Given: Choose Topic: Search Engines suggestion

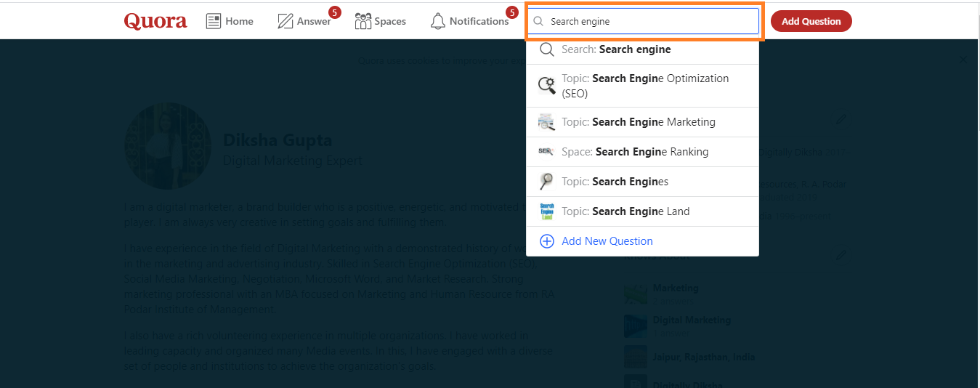Looking at the screenshot, I should (642, 182).
